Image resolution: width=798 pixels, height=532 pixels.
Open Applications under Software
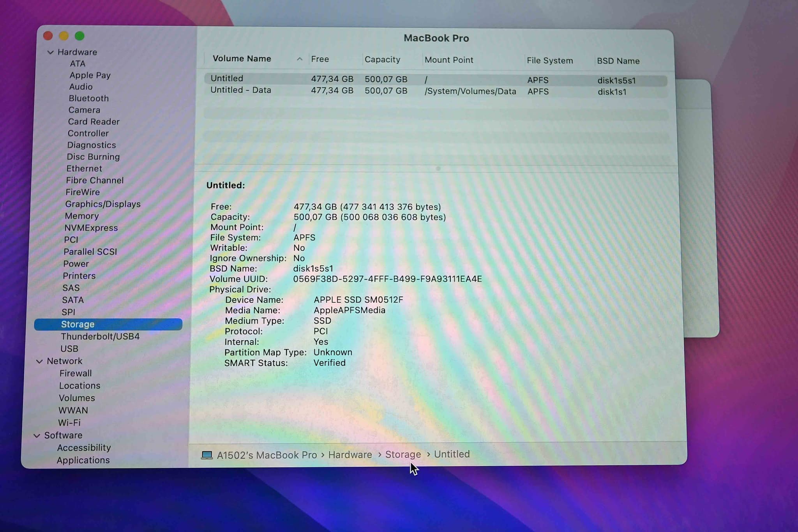tap(83, 460)
